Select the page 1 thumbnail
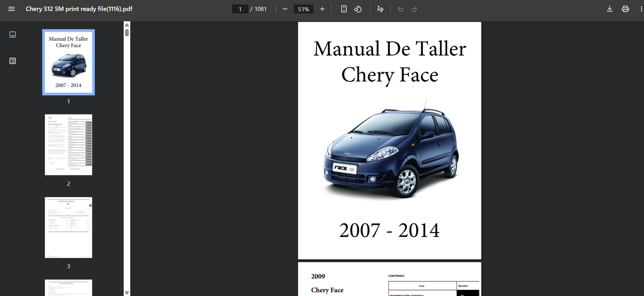Screen dimensions: 644x296 tap(68, 62)
